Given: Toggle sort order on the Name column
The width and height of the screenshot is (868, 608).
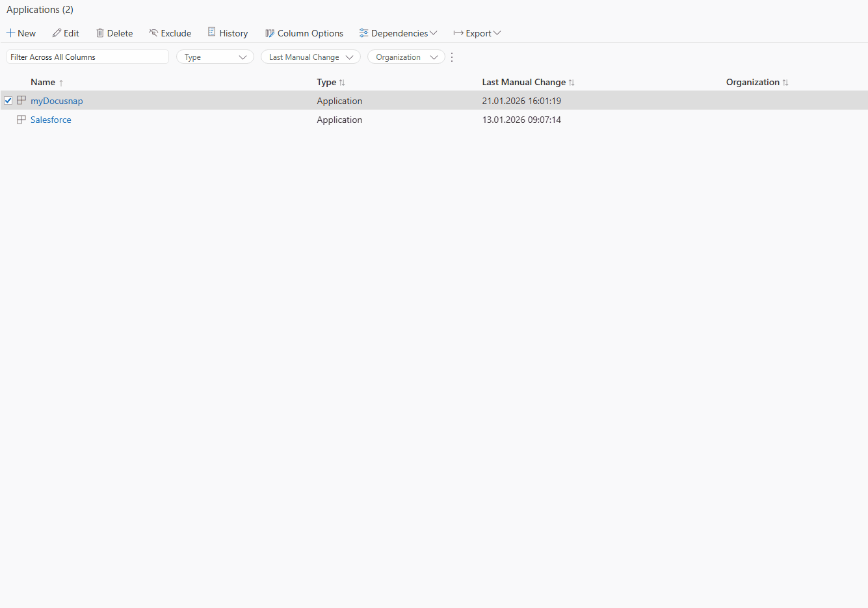Looking at the screenshot, I should [x=42, y=82].
